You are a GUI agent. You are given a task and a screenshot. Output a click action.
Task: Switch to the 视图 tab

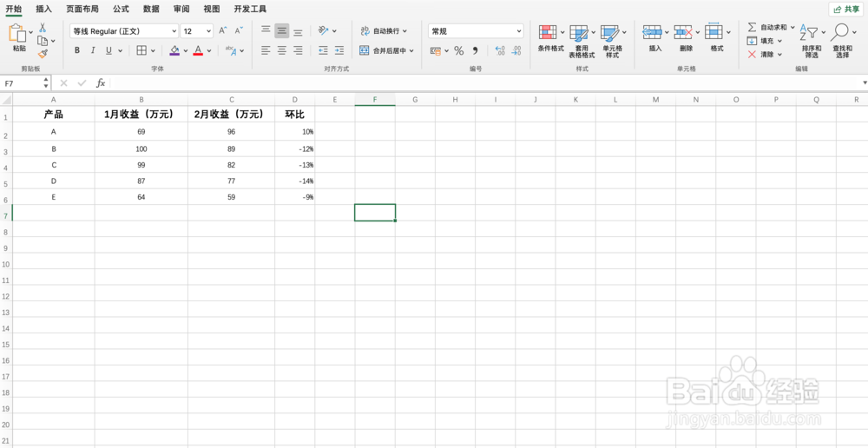point(212,9)
